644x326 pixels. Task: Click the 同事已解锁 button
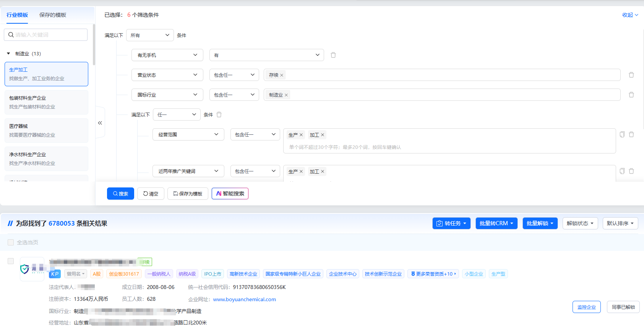623,307
